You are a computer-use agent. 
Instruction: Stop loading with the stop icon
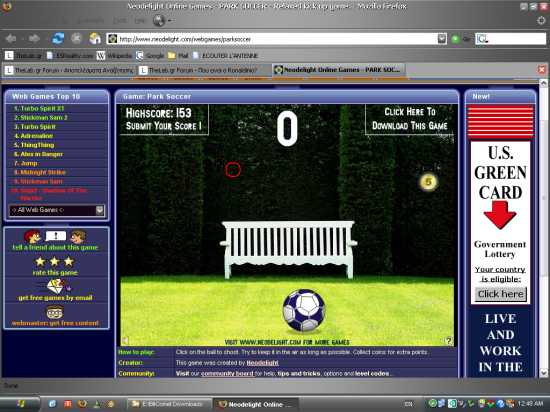click(x=76, y=39)
